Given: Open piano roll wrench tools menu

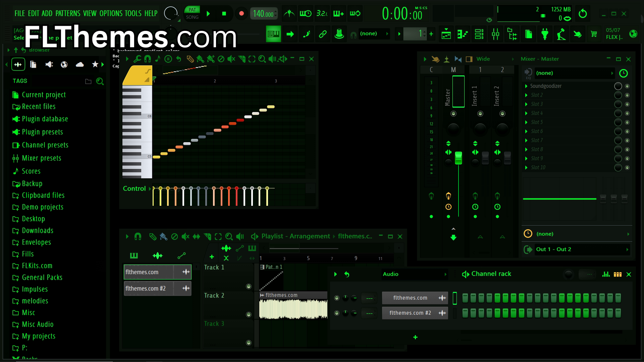Looking at the screenshot, I should (137, 59).
